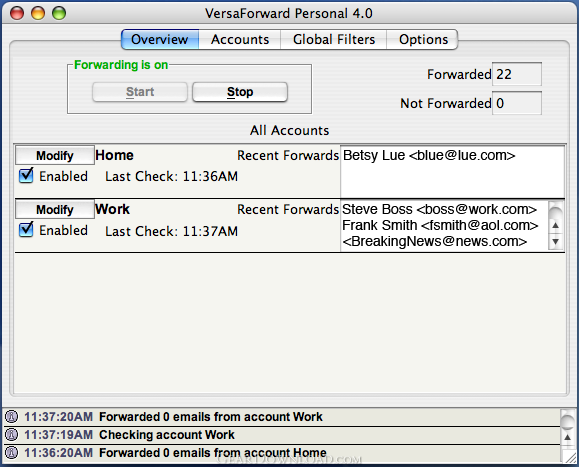Go to the Options tab

(423, 40)
